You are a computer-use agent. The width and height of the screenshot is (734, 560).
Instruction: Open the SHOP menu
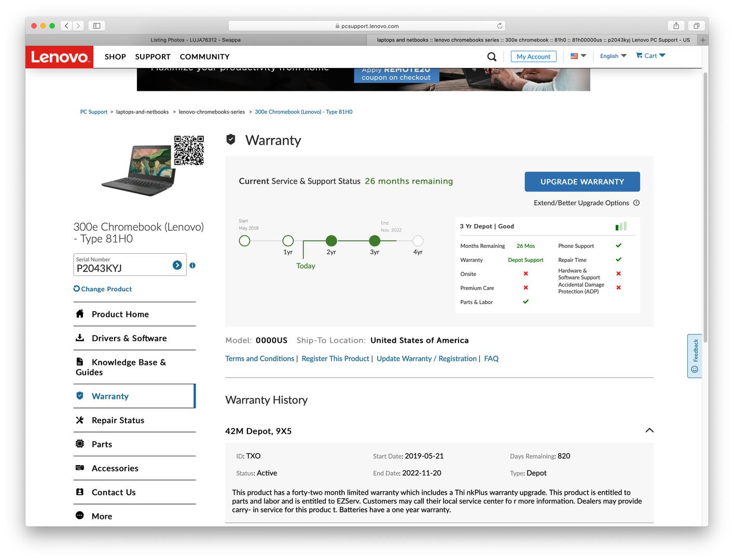[x=115, y=57]
